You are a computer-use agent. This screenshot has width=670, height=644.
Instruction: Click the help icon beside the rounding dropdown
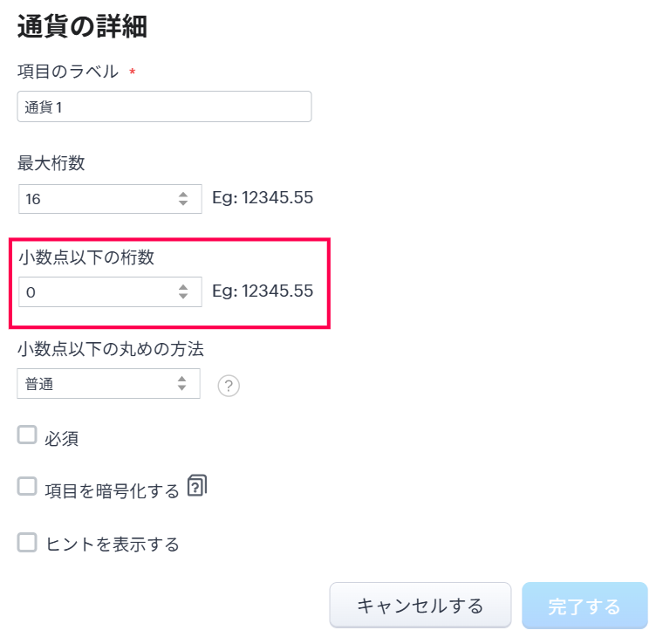tap(229, 385)
